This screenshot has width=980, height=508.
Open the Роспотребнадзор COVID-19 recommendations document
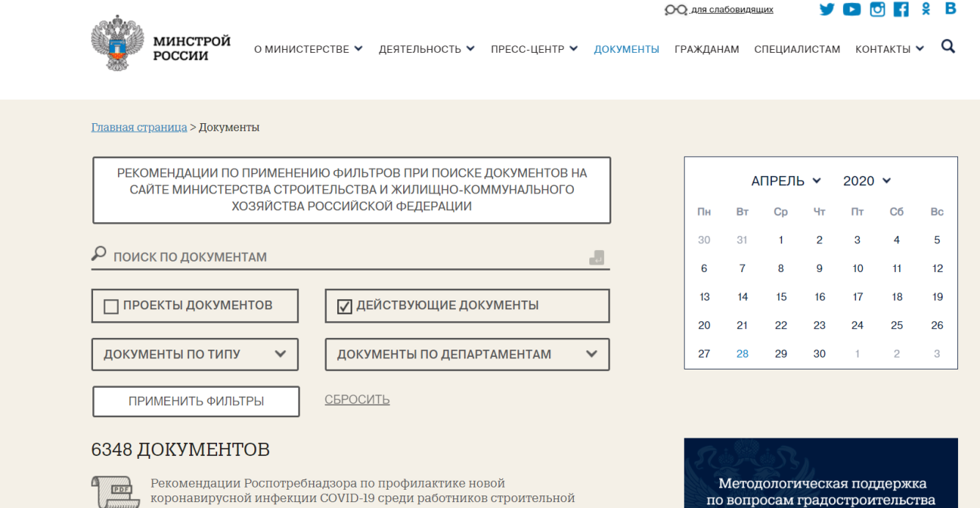(x=362, y=491)
